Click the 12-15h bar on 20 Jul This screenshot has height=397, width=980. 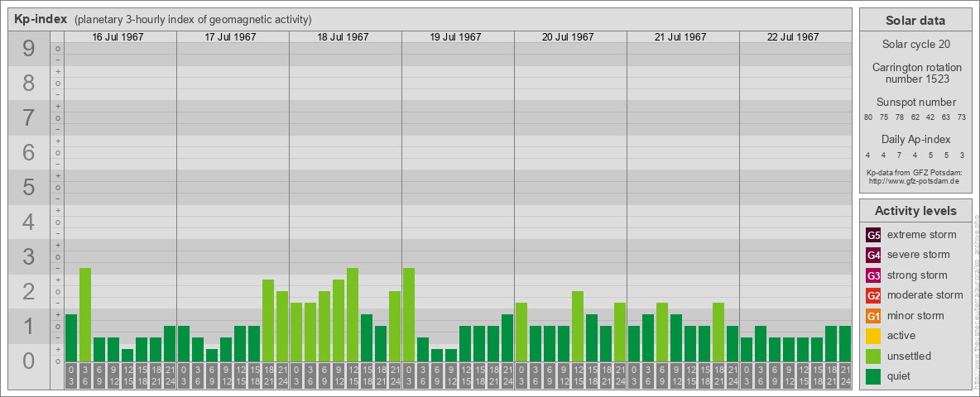(x=578, y=327)
